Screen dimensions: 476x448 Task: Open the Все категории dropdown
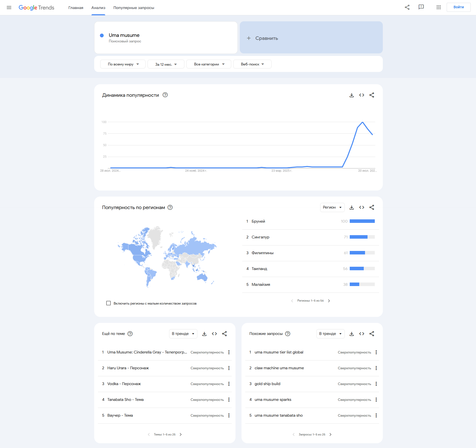pyautogui.click(x=209, y=64)
